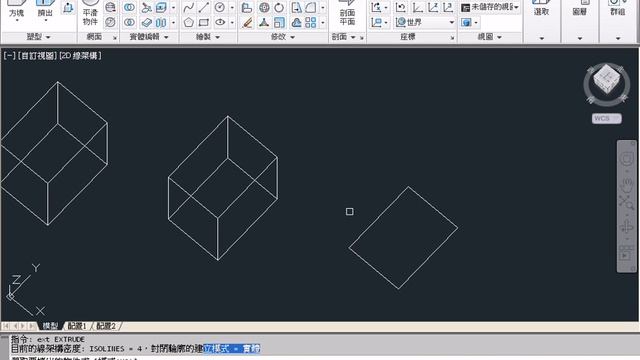This screenshot has width=640, height=360.
Task: Open the [自訂視圖] view control menu
Action: coord(37,56)
